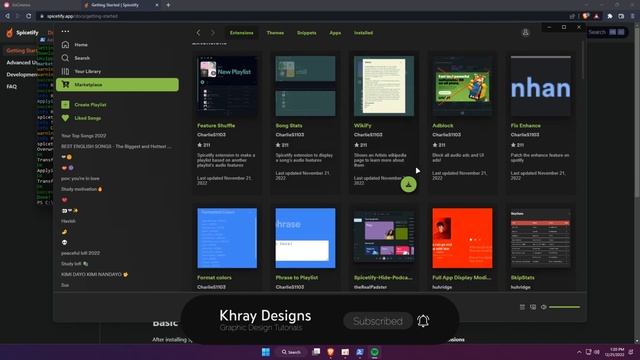Open the play queue icon
640x360 pixels.
522,307
